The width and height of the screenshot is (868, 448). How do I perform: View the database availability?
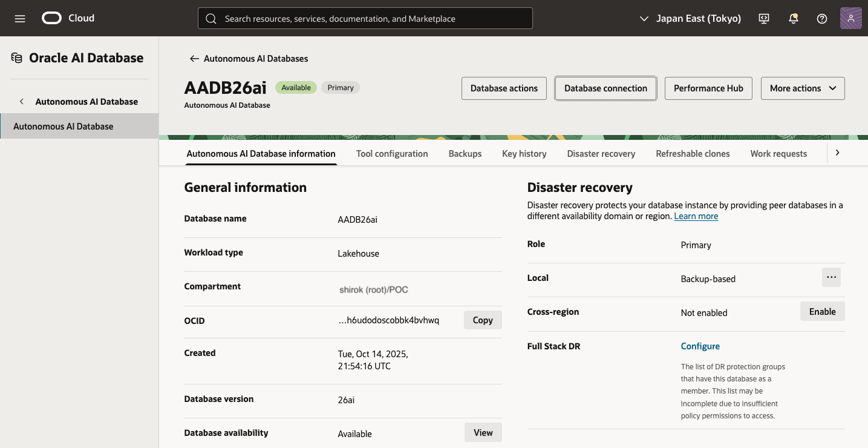point(483,433)
